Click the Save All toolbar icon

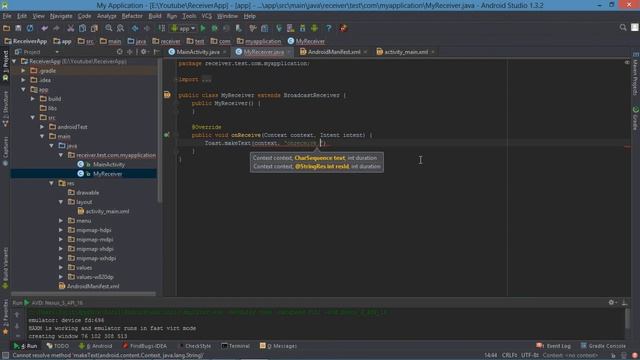[x=18, y=28]
